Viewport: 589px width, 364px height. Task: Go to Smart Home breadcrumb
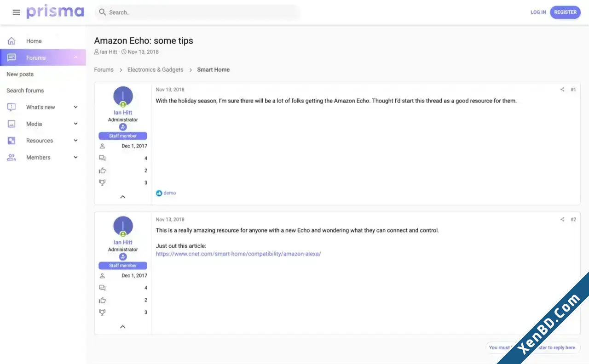point(214,70)
